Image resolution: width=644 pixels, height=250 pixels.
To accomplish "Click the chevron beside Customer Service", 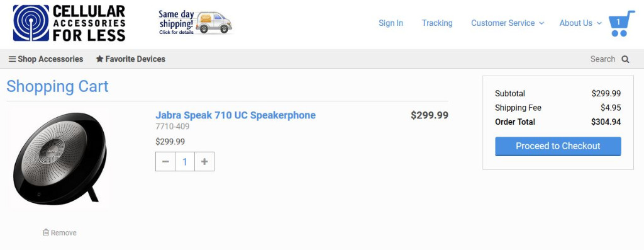I will tap(541, 23).
